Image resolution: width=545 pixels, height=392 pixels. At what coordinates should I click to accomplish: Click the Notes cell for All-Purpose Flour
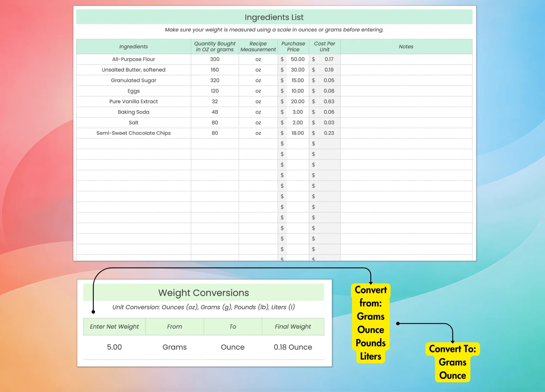[x=406, y=59]
